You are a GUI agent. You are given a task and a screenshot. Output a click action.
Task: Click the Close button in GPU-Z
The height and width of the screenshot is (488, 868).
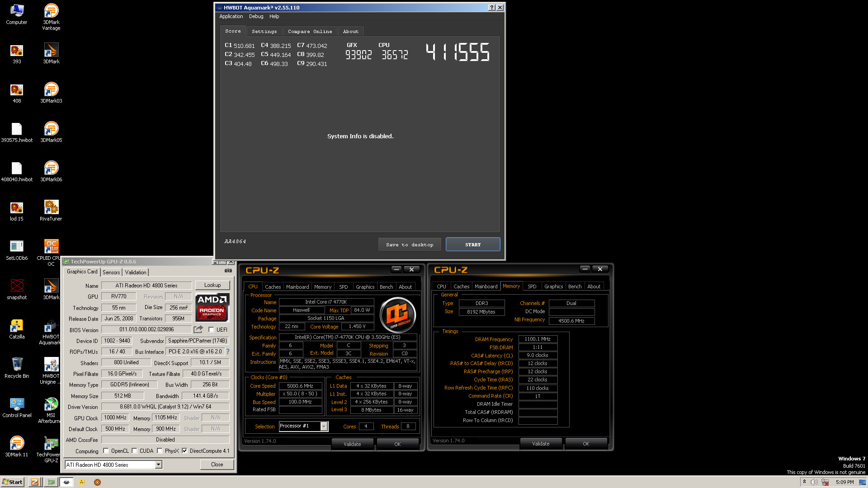click(217, 465)
